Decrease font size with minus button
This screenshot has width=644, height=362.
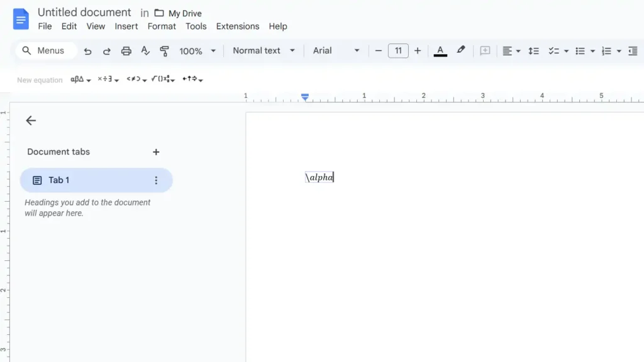click(378, 51)
